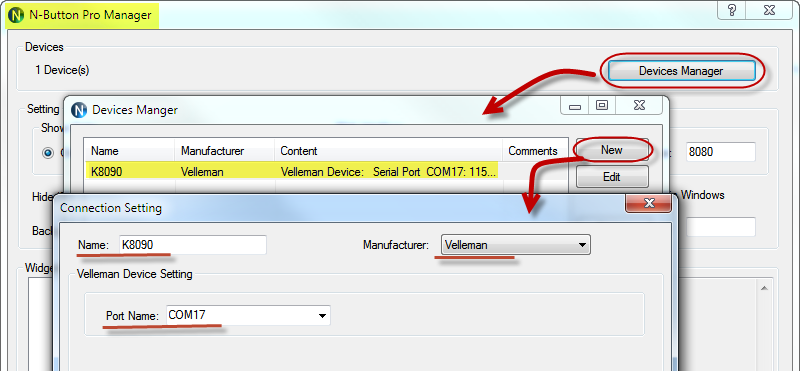
Task: Open the Devices Manager button
Action: [x=681, y=71]
